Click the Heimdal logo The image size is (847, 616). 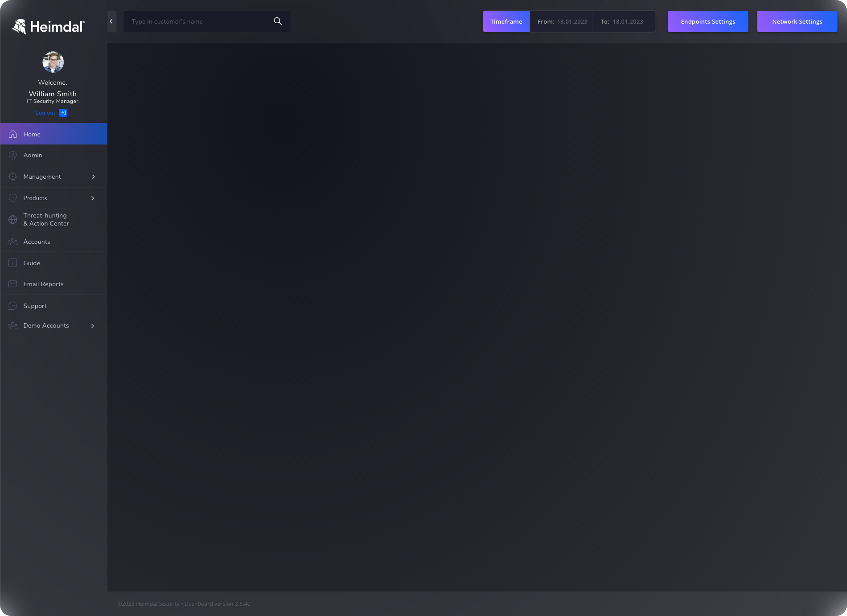(48, 27)
